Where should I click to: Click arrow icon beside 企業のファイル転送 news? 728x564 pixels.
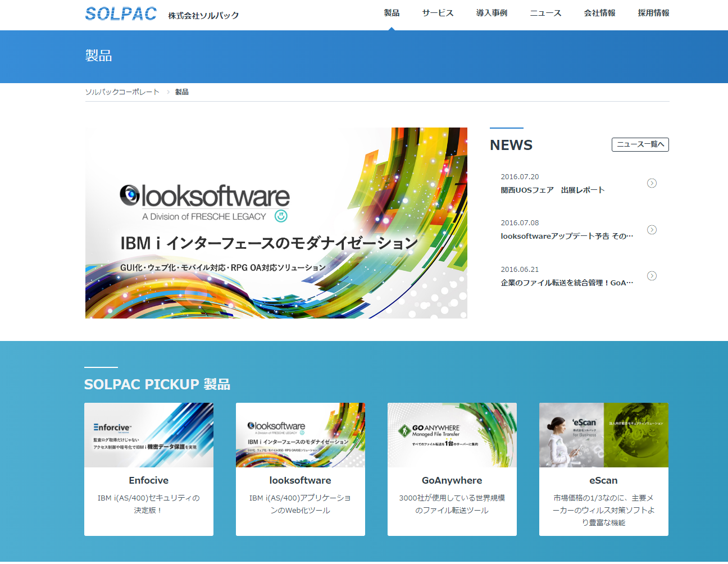tap(652, 276)
